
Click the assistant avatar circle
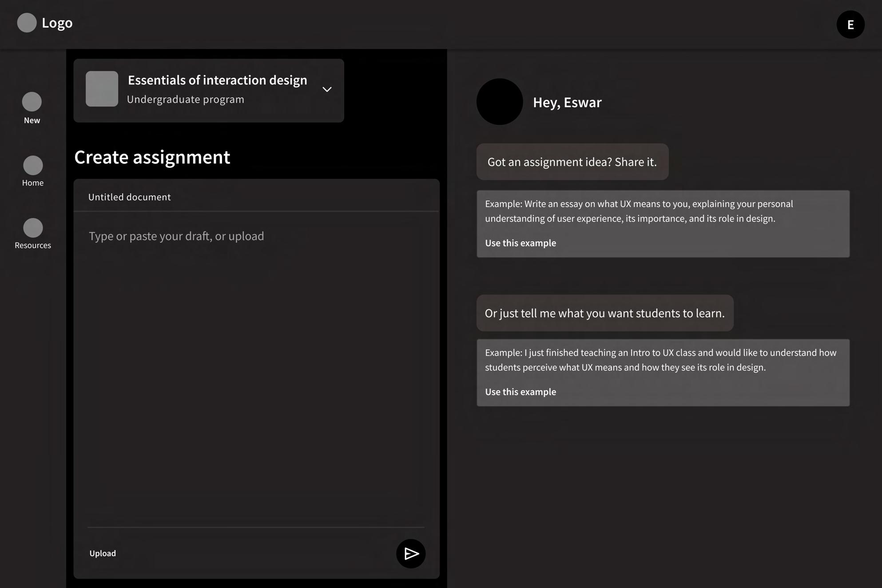pos(499,102)
